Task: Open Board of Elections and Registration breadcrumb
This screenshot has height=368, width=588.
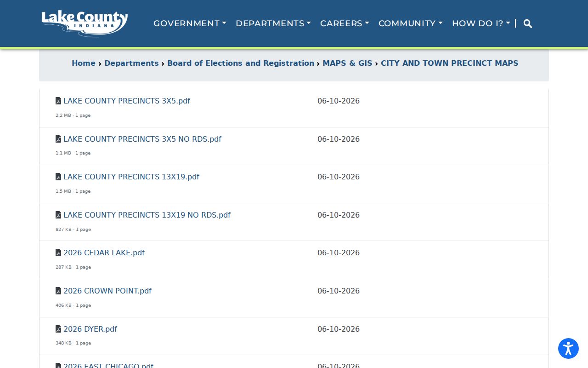Action: [241, 63]
